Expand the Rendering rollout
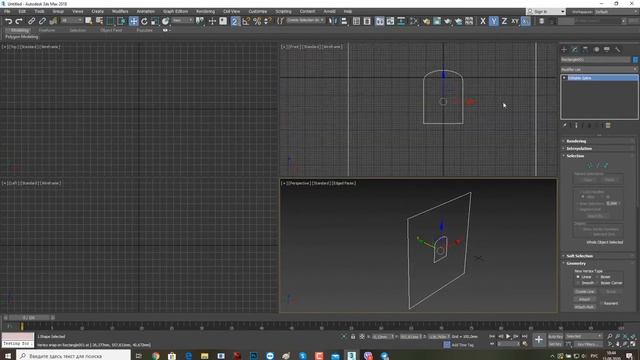Screen dimensions: 640x360 click(598, 141)
